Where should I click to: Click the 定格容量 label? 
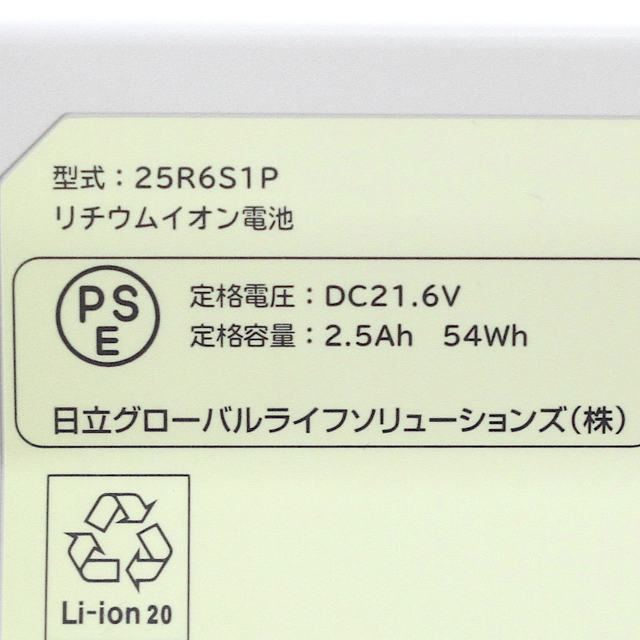click(242, 336)
